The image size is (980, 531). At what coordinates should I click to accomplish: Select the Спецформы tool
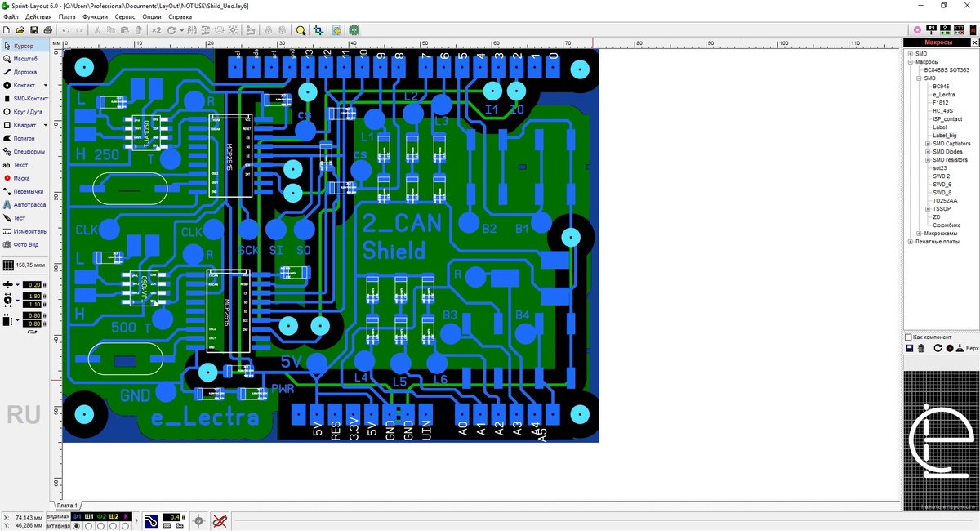point(24,151)
